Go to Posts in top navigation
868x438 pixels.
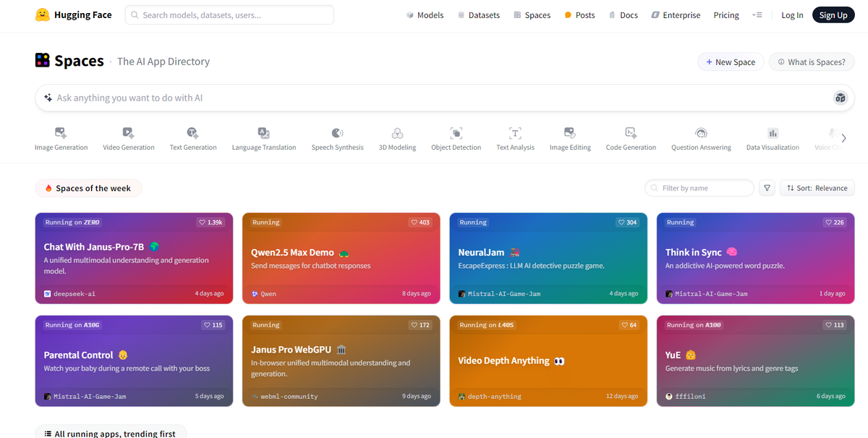(579, 14)
